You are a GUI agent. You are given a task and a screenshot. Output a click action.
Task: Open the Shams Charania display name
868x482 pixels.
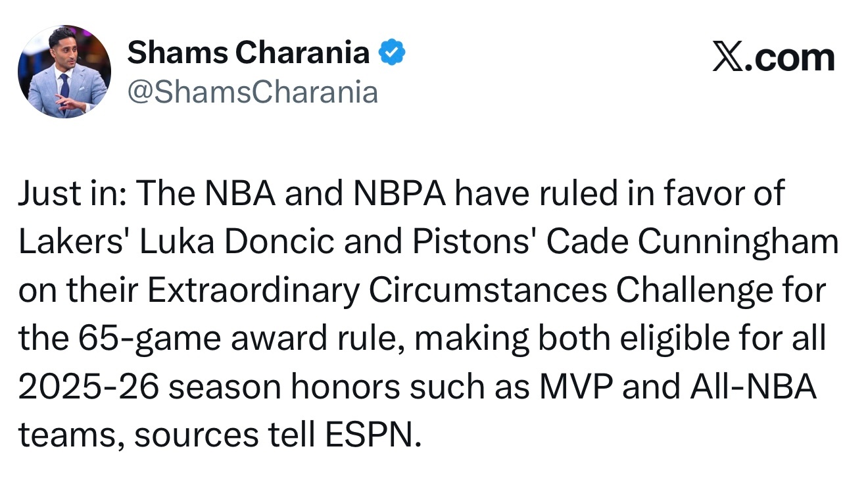coord(248,53)
